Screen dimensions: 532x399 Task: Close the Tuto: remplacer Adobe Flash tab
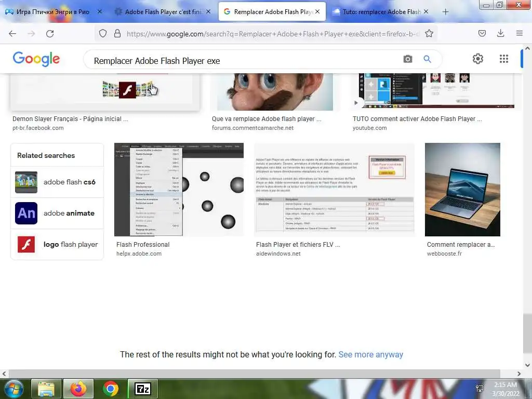[426, 11]
